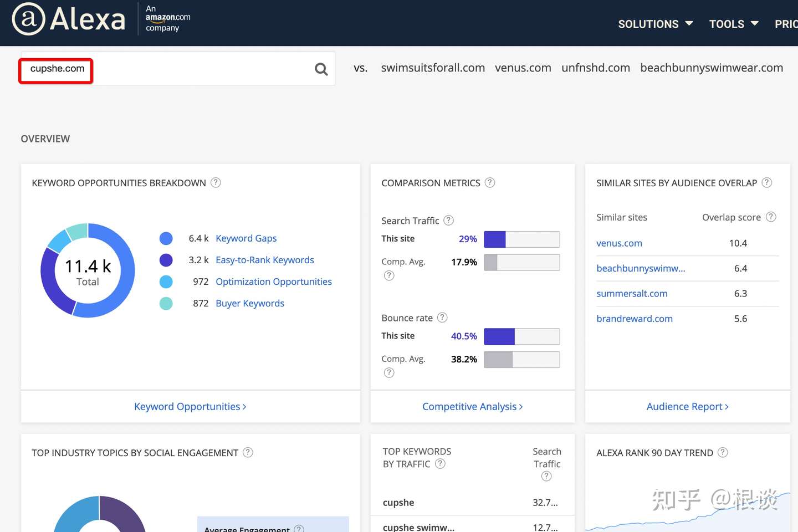This screenshot has width=798, height=532.
Task: Open help icon for Top Industry Topics
Action: pyautogui.click(x=248, y=452)
